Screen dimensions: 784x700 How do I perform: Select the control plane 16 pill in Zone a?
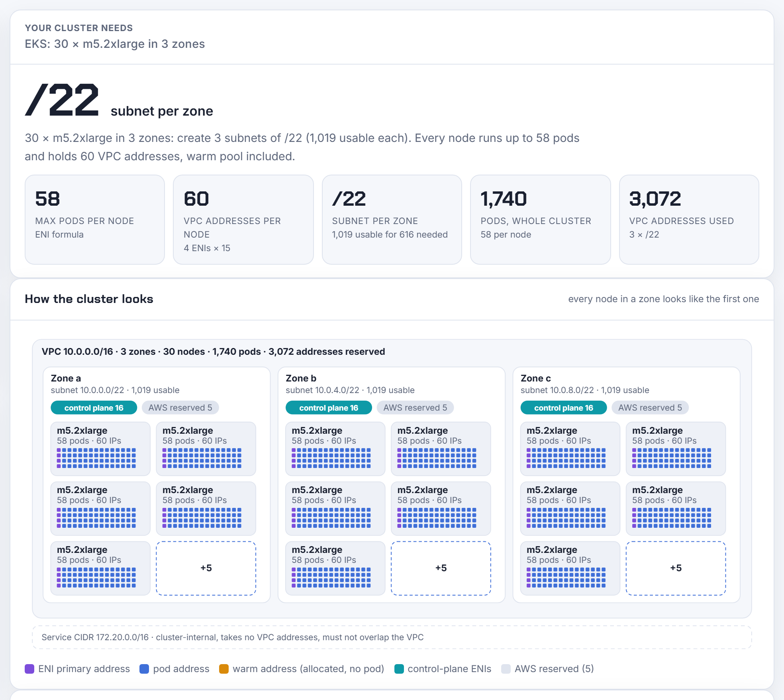pos(94,408)
